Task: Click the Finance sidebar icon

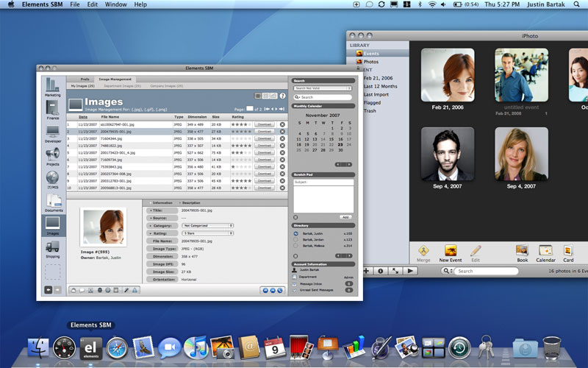Action: pos(53,108)
